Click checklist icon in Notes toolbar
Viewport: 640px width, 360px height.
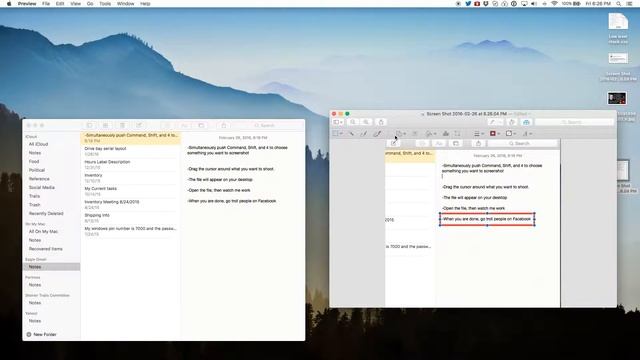tap(166, 125)
